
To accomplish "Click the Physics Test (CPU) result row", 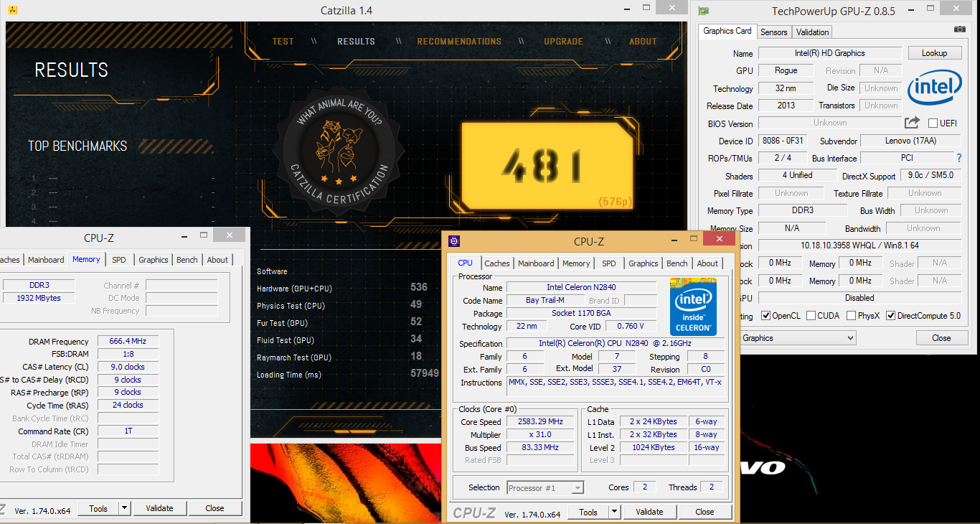I will pyautogui.click(x=339, y=306).
